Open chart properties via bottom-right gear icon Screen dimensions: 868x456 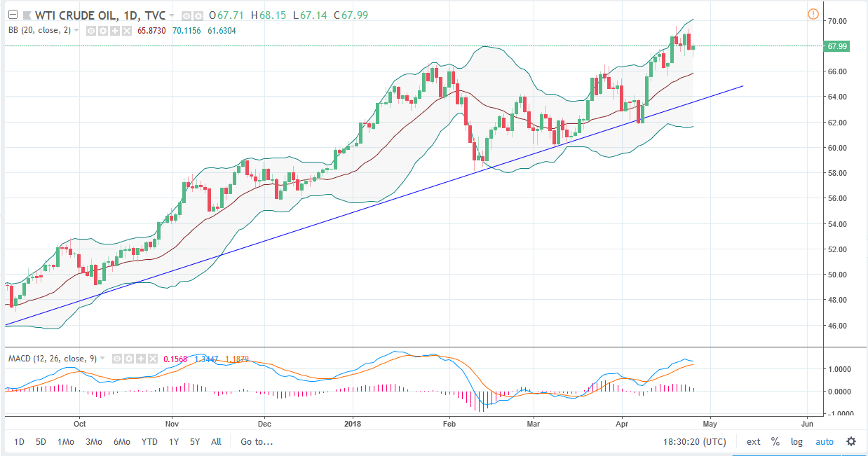tap(850, 442)
